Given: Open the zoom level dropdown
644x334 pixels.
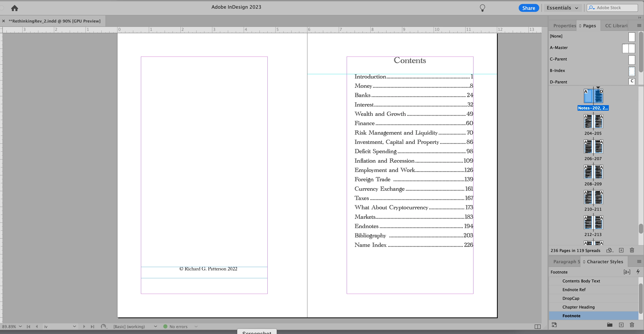Looking at the screenshot, I should coord(20,326).
